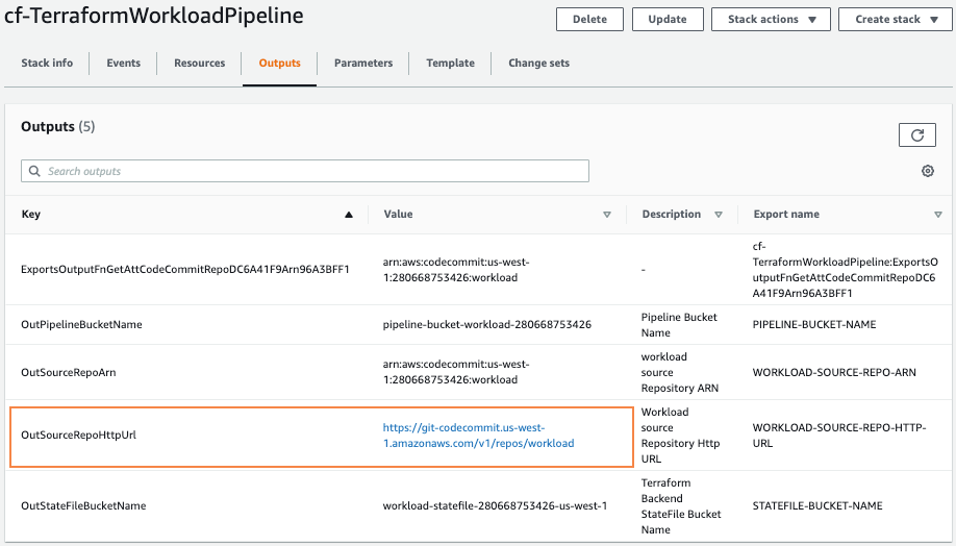Focus the Search outputs field

[x=305, y=171]
